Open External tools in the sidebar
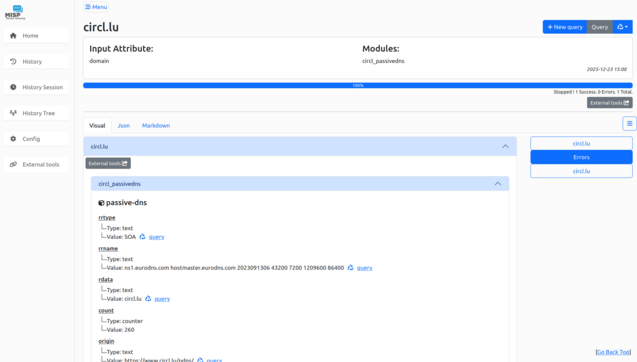This screenshot has height=362, width=637. tap(36, 165)
